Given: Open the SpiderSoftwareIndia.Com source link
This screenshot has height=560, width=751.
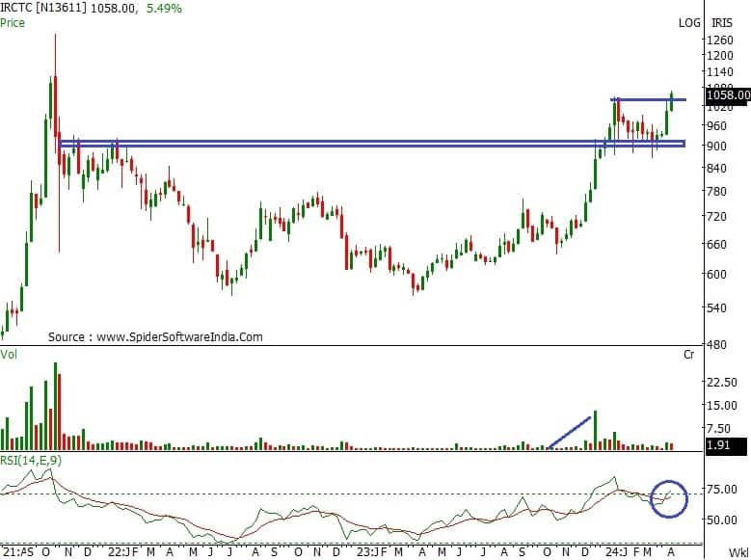Looking at the screenshot, I should point(179,337).
